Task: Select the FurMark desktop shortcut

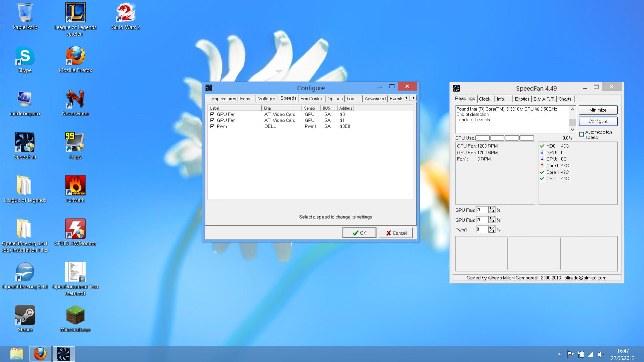Action: [75, 190]
